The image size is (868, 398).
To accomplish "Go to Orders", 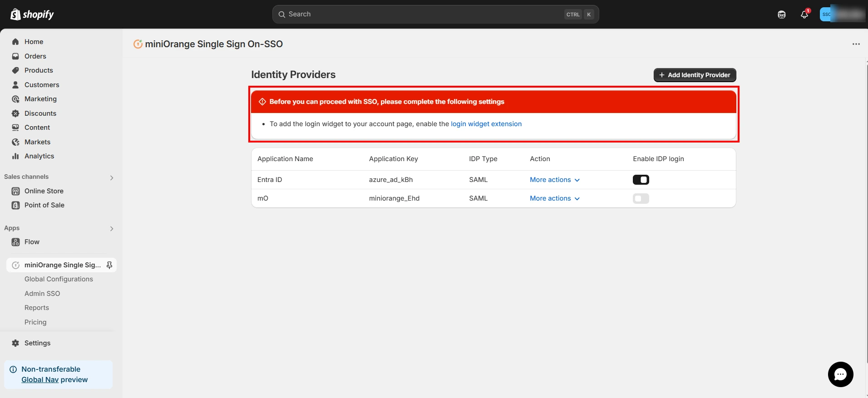I will point(35,56).
